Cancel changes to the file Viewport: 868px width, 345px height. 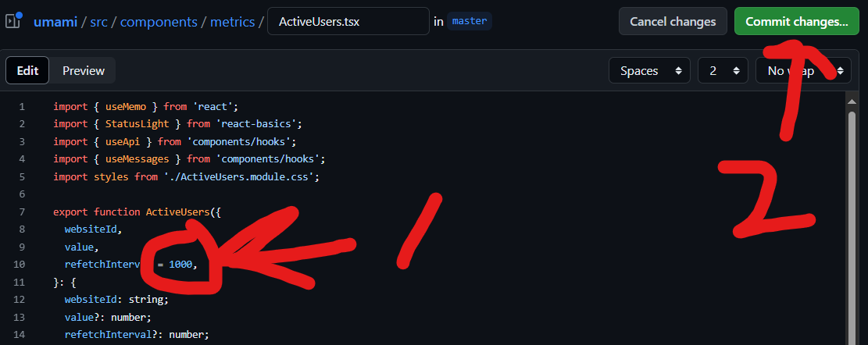pos(673,21)
